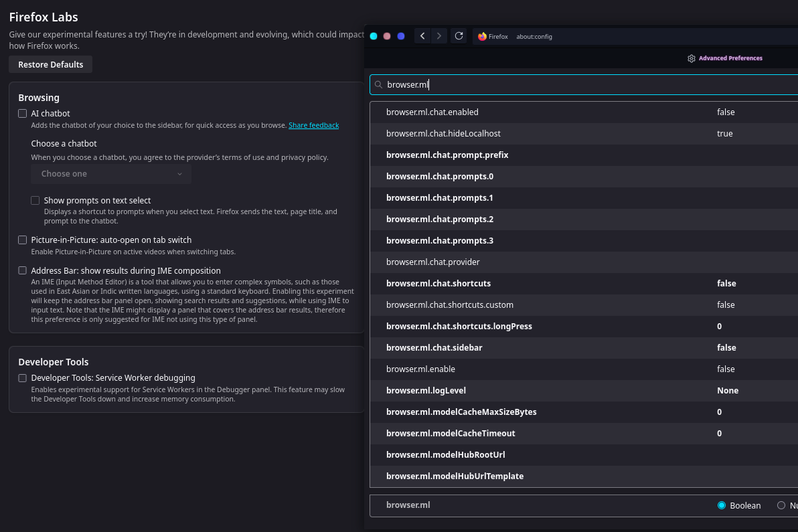Click the Advanced Preferences tab label
Viewport: 798px width, 532px height.
tap(730, 59)
